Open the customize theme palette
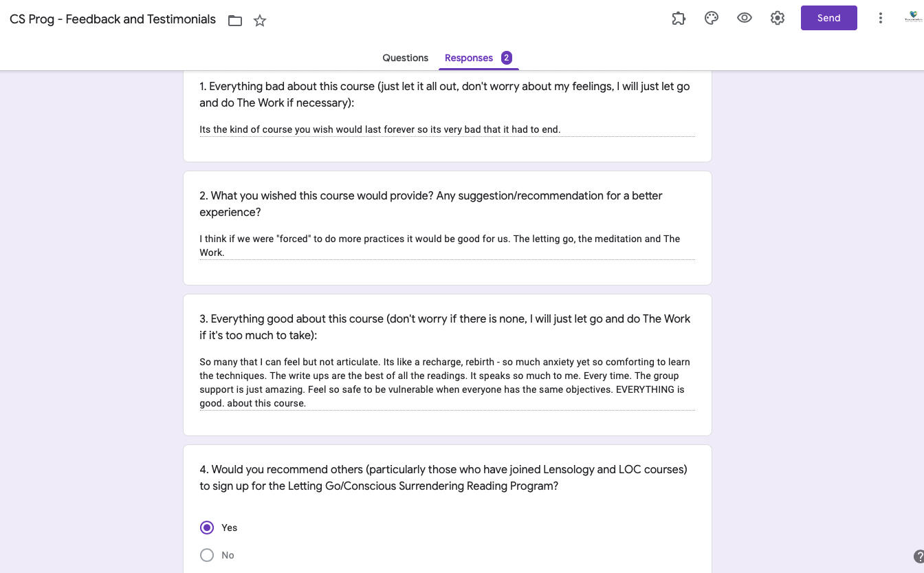Screen dimensions: 924x573 pos(712,19)
